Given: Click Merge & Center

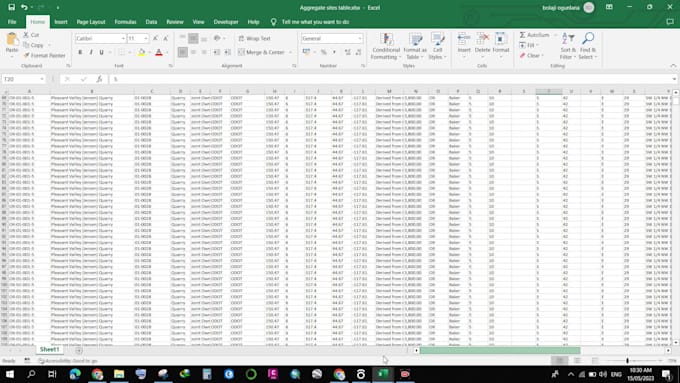Looking at the screenshot, I should 261,52.
